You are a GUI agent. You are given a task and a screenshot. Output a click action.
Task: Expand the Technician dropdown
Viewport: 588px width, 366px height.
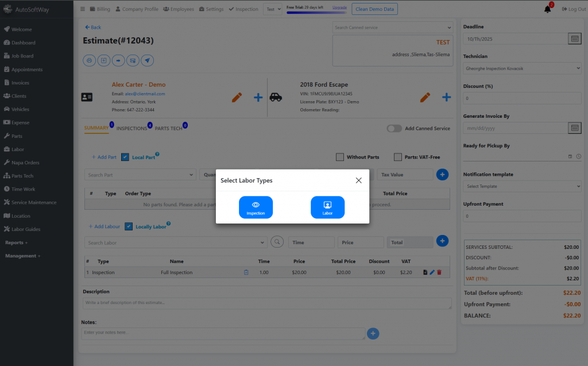(522, 68)
